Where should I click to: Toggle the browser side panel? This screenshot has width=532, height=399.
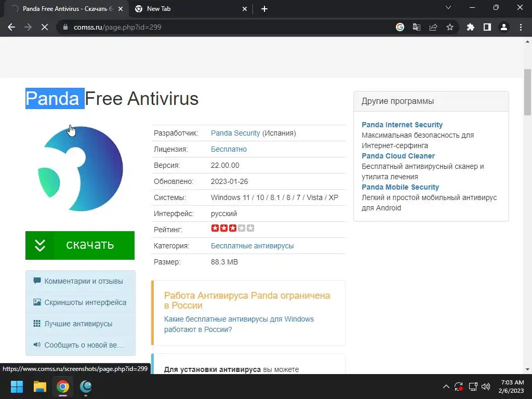point(487,27)
